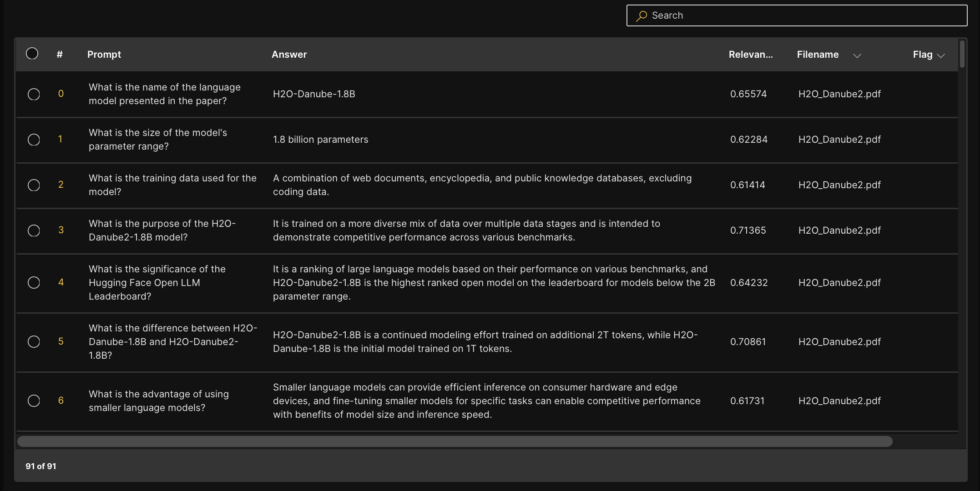Sort by the Prompt column header

(104, 55)
